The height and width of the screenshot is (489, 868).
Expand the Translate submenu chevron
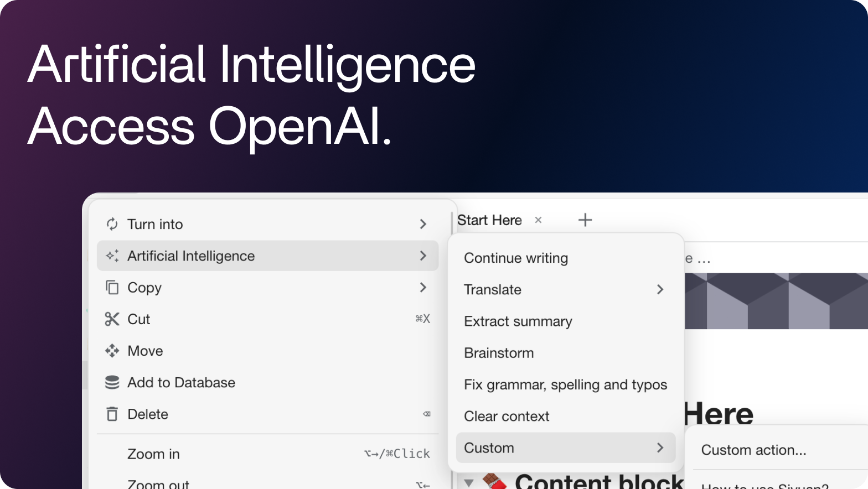[x=660, y=289]
